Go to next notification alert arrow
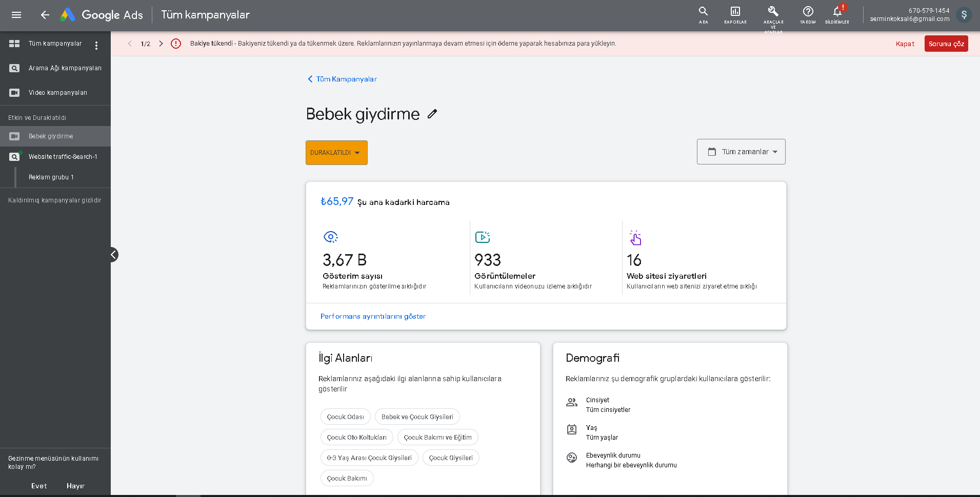The width and height of the screenshot is (980, 497). (x=161, y=44)
